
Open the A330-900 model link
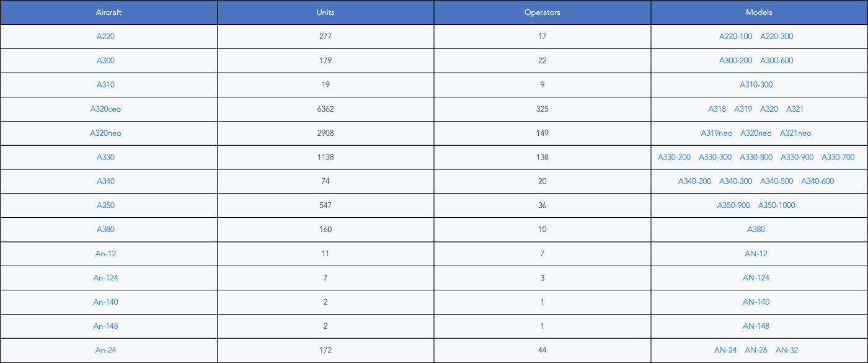(797, 158)
